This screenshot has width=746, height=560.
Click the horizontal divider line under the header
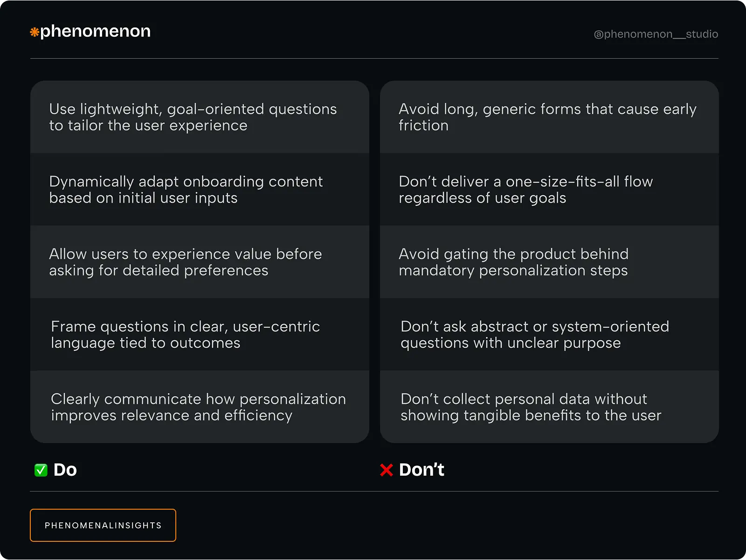(374, 58)
